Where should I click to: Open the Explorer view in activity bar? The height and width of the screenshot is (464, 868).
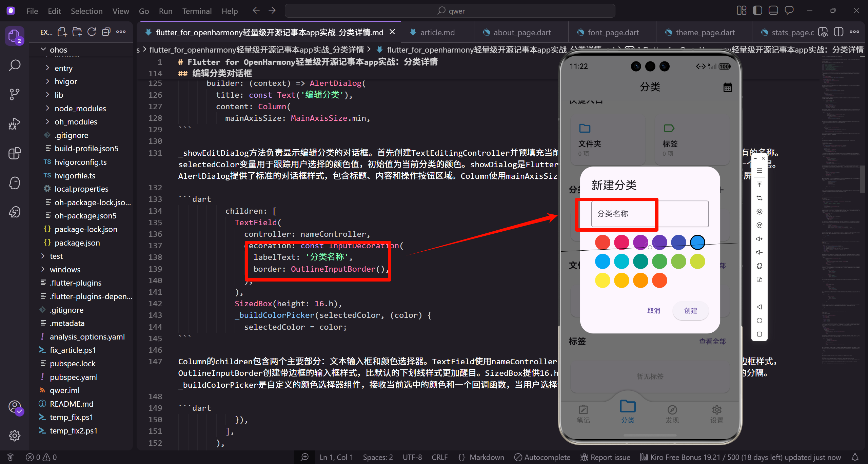tap(14, 36)
